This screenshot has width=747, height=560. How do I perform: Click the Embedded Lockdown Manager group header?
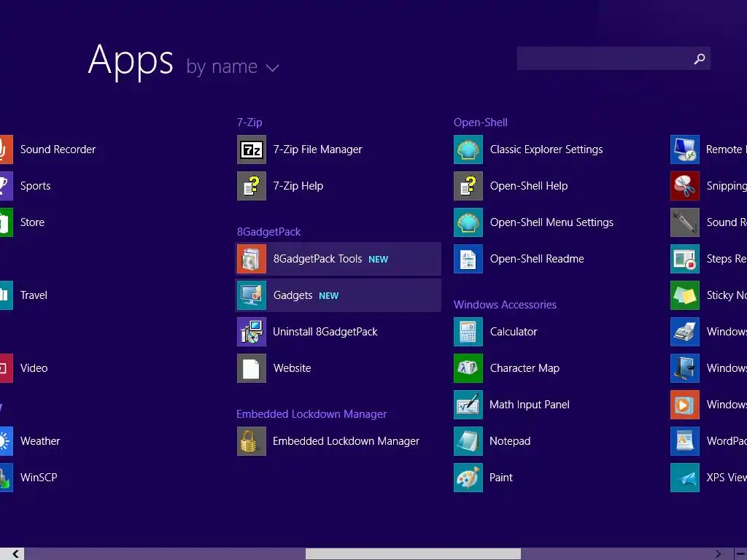pos(311,414)
